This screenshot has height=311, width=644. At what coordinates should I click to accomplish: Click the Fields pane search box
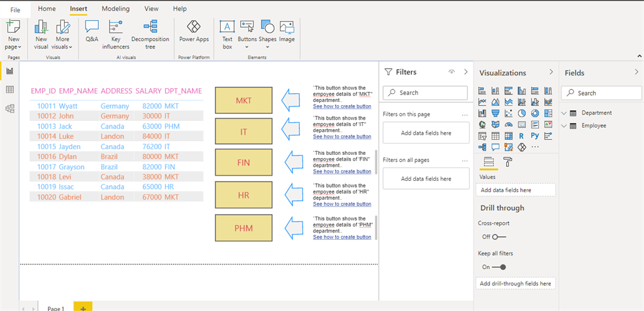pyautogui.click(x=601, y=93)
